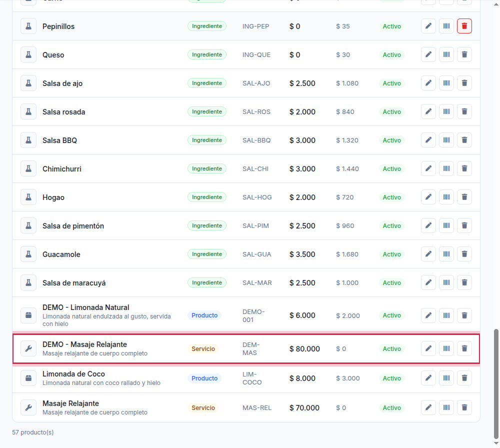The height and width of the screenshot is (448, 500).
Task: Delete Salsa de pimentón with trash icon
Action: [x=464, y=226]
